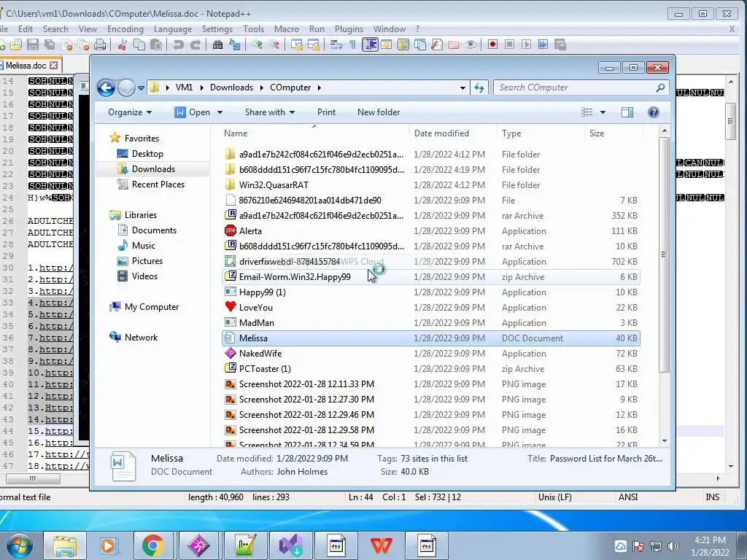Image resolution: width=747 pixels, height=560 pixels.
Task: Expand the More view options arrow
Action: point(603,112)
